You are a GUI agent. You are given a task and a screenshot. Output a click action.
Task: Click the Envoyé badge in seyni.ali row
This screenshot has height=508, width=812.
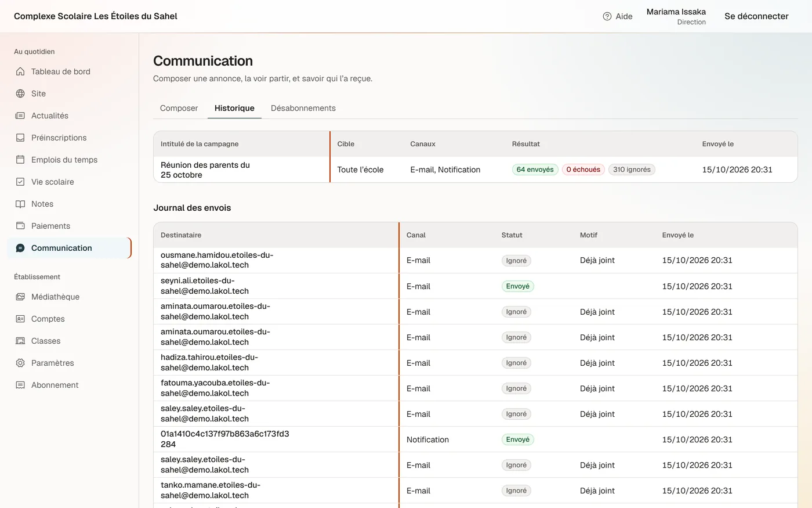point(518,286)
